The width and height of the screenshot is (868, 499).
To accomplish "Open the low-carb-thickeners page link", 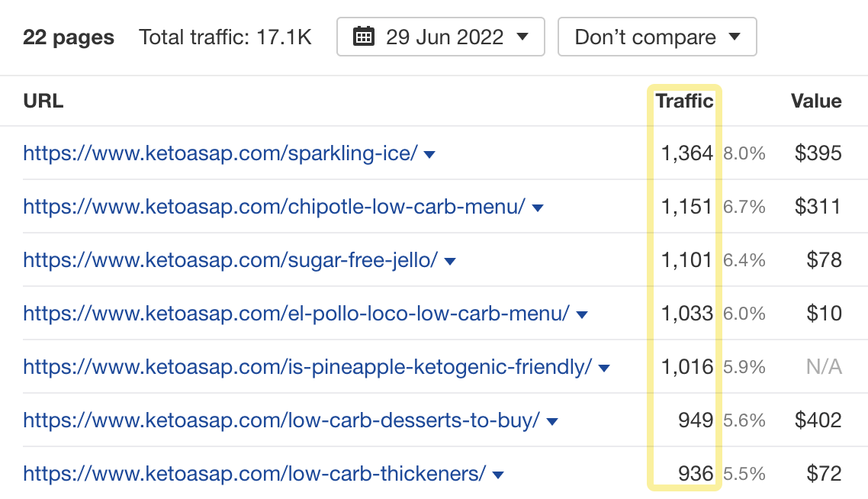I will point(252,474).
